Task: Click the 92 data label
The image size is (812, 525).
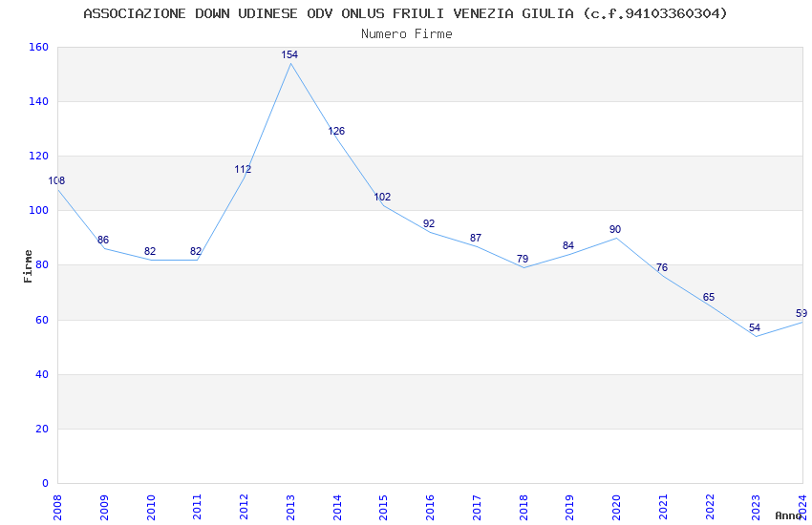Action: click(x=429, y=223)
